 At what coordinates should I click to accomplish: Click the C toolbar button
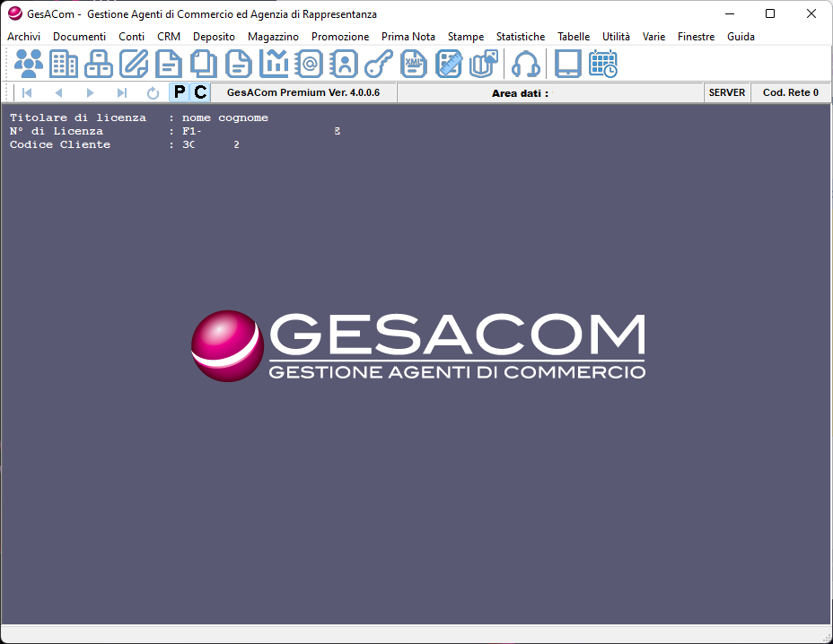click(x=200, y=92)
